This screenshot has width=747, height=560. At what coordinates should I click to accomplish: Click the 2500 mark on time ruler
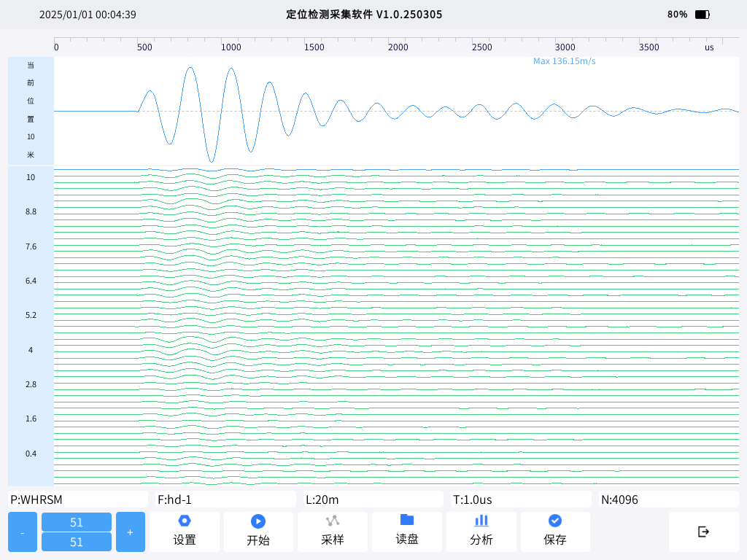pos(481,47)
